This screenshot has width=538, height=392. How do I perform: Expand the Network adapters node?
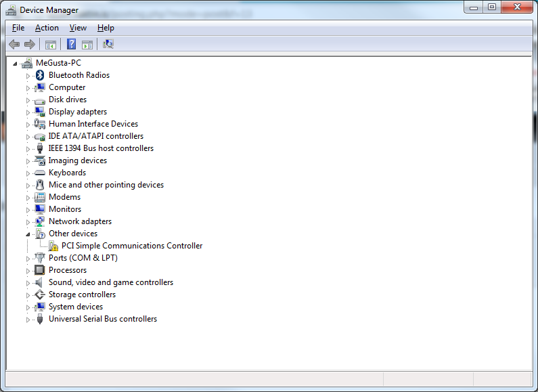pyautogui.click(x=28, y=221)
